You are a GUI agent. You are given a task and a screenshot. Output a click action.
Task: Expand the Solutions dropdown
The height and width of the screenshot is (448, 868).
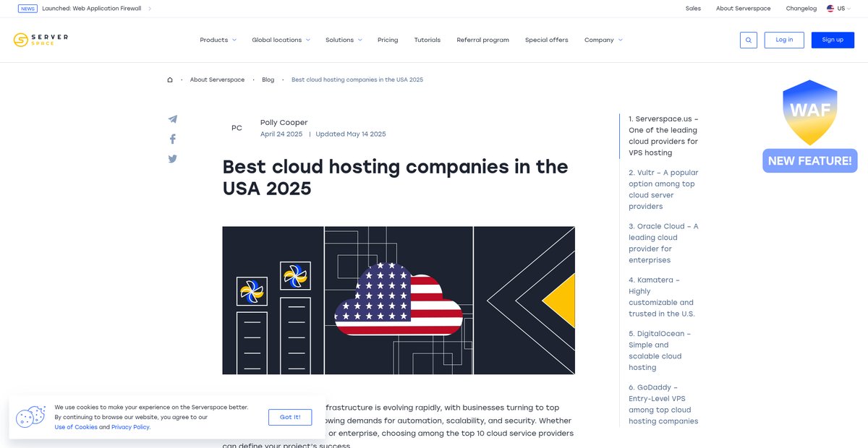344,40
